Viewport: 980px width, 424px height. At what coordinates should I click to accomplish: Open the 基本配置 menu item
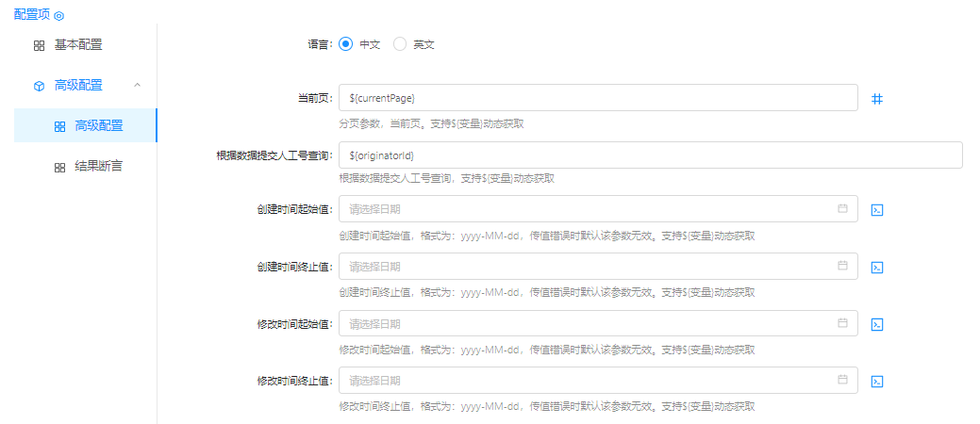coord(78,44)
